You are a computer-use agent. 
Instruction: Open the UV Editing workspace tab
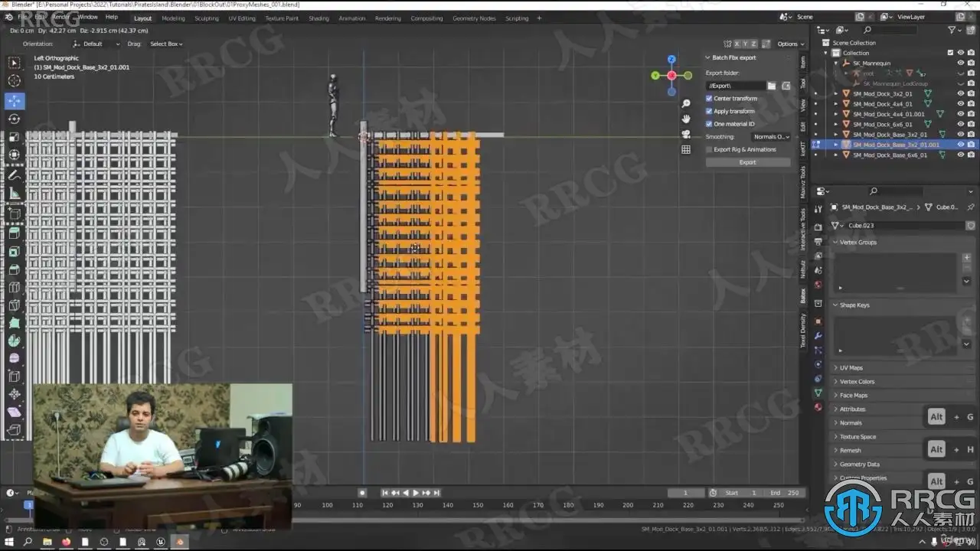click(242, 18)
